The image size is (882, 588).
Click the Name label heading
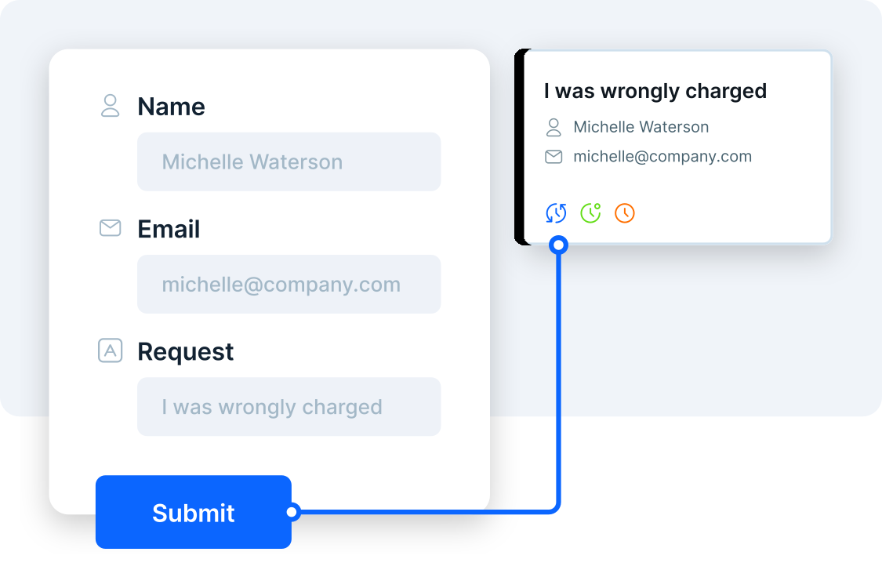pos(171,107)
